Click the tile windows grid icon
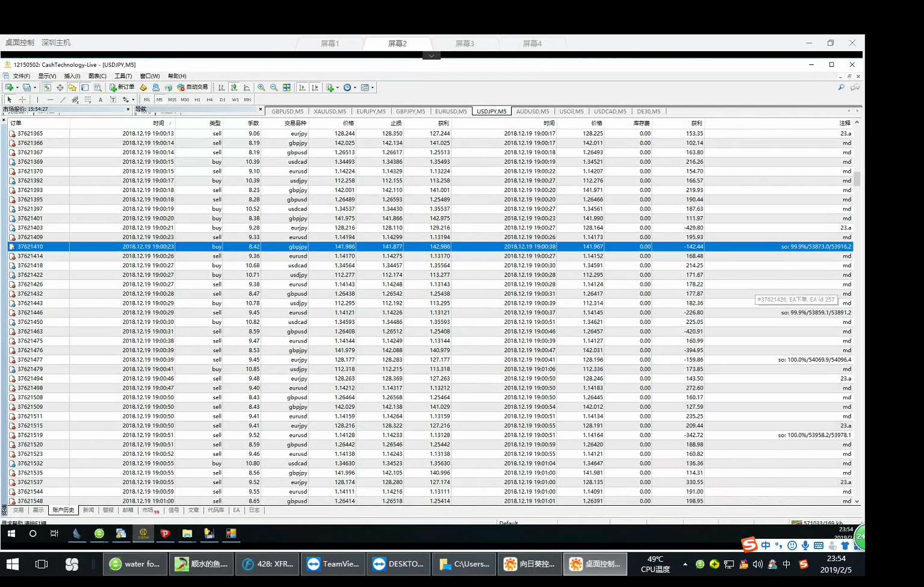 pos(287,87)
